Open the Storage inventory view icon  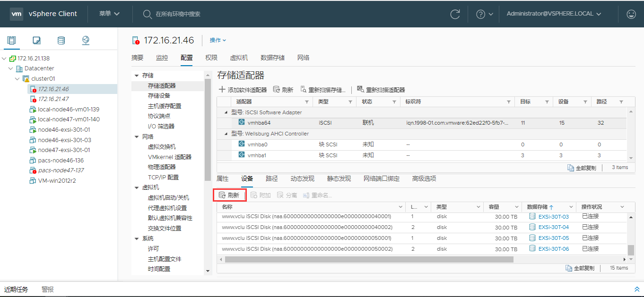point(61,40)
